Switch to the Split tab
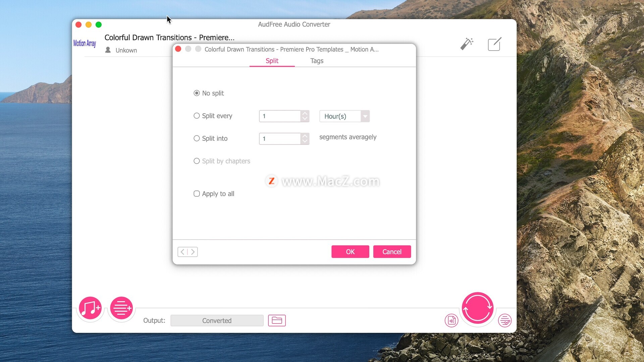 coord(272,61)
